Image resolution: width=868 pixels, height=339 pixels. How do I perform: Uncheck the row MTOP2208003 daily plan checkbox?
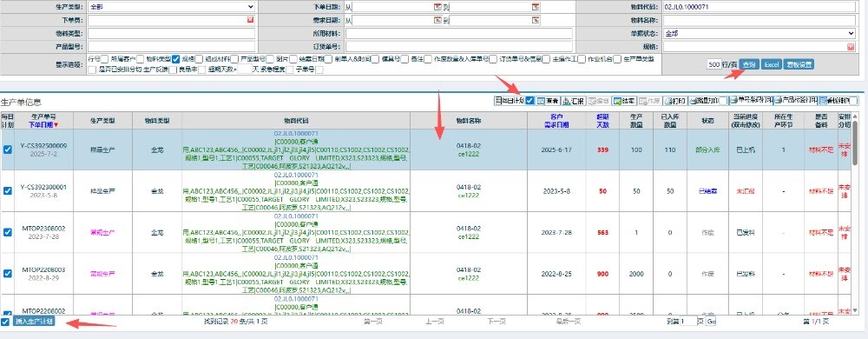(x=8, y=274)
